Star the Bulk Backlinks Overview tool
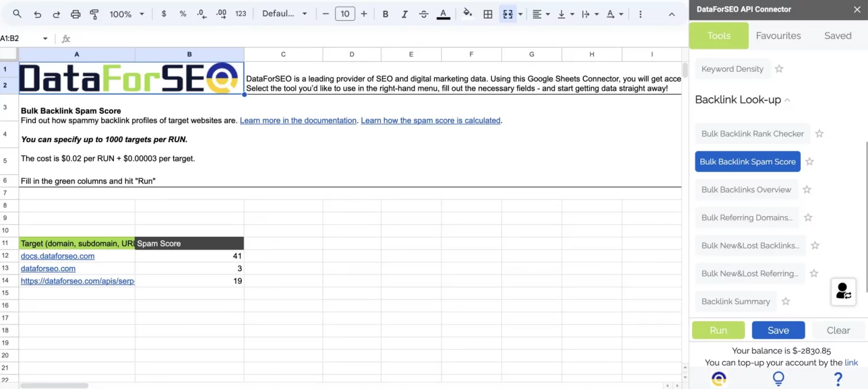The height and width of the screenshot is (389, 868). pos(807,190)
